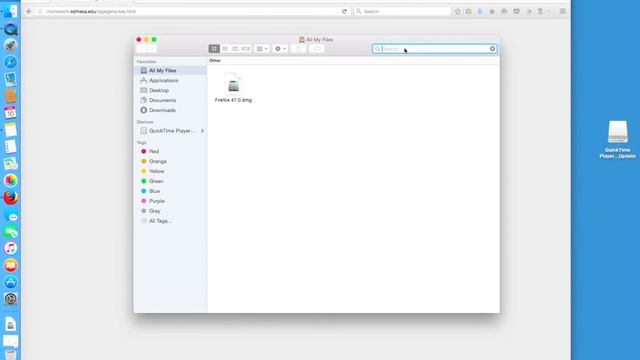640x360 pixels.
Task: Focus the Finder search field
Action: pyautogui.click(x=434, y=49)
